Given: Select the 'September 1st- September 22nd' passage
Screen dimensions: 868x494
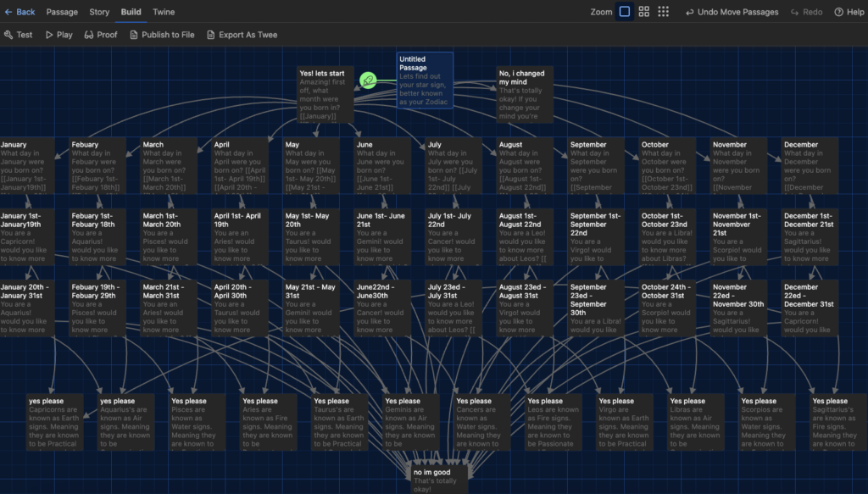Looking at the screenshot, I should click(x=596, y=237).
